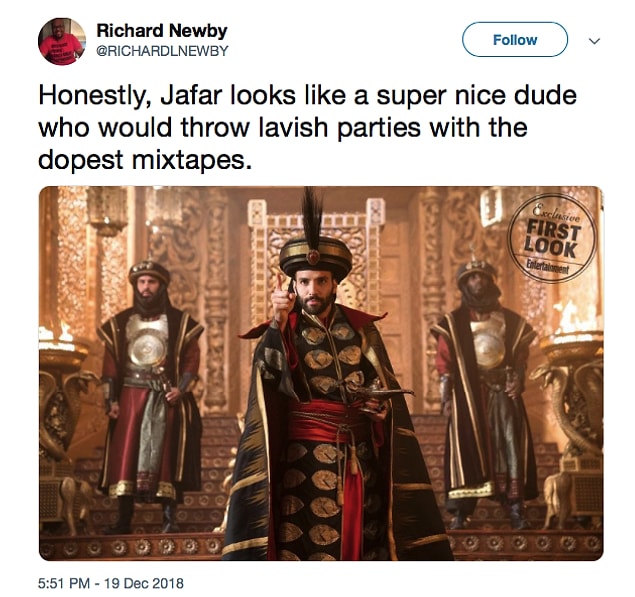Click the lamp in Jafar's hand
The height and width of the screenshot is (597, 635).
pos(379,394)
